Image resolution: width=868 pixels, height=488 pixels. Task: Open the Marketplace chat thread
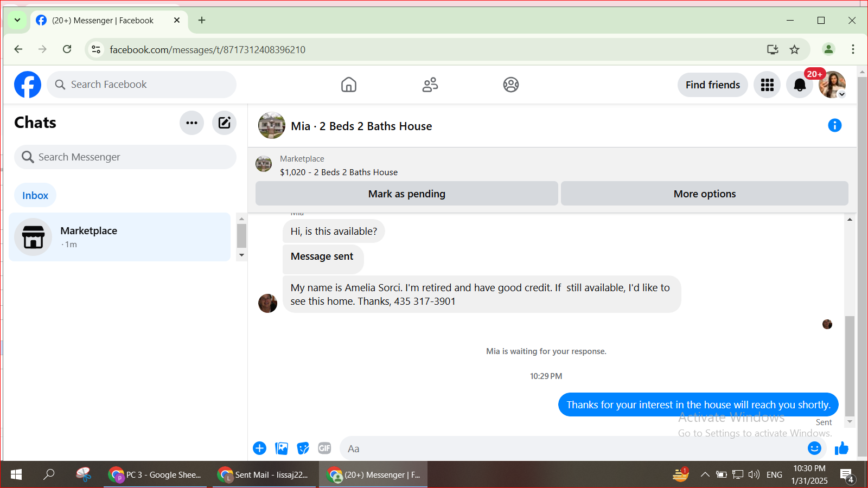pyautogui.click(x=120, y=237)
